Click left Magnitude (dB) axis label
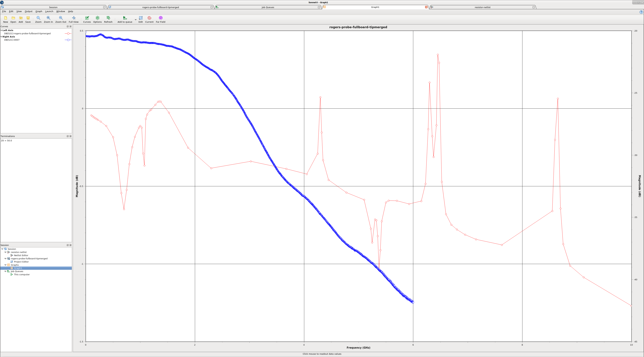Viewport: 644px width, 357px height. [x=77, y=186]
